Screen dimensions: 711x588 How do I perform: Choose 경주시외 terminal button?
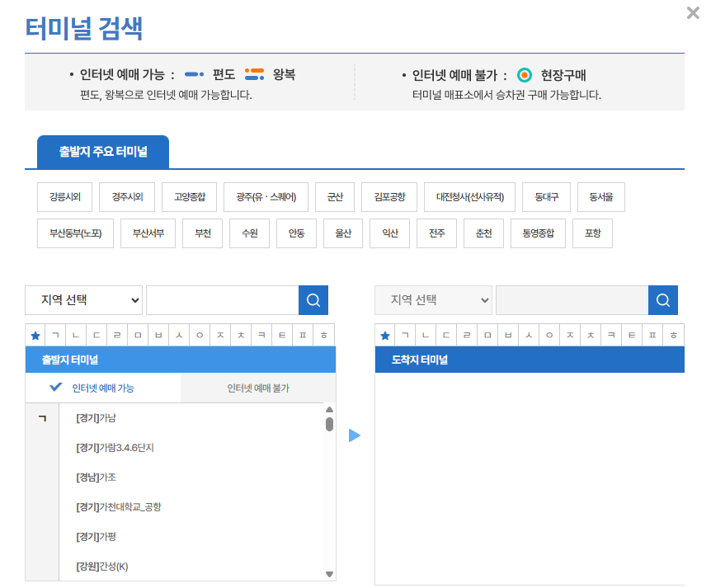(x=127, y=197)
